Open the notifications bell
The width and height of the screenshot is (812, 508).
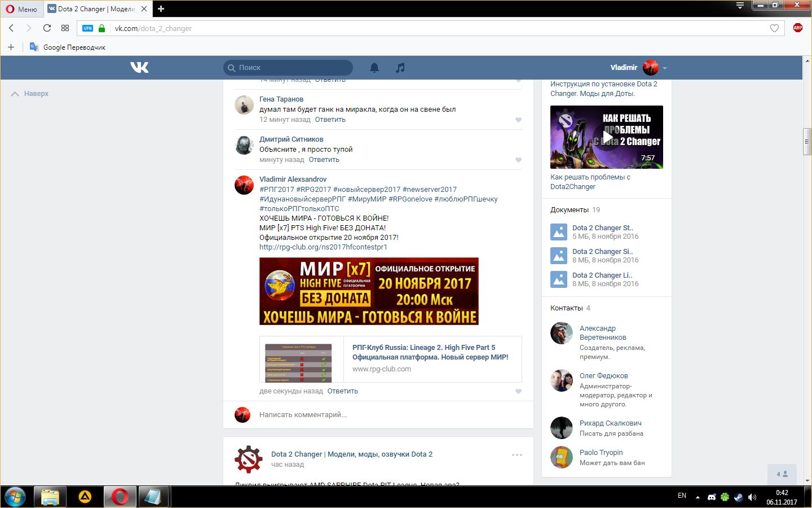pyautogui.click(x=374, y=68)
